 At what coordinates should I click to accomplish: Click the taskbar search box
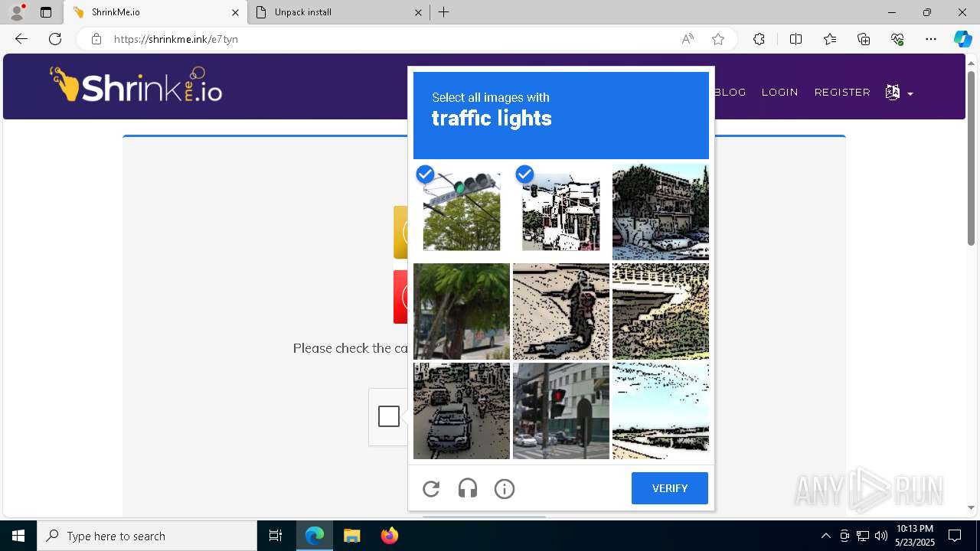point(147,536)
